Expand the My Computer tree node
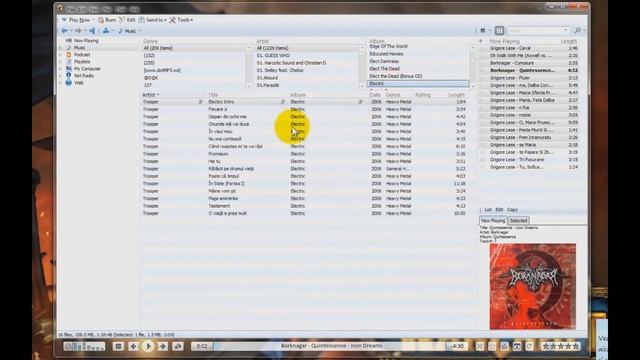 [x=61, y=69]
